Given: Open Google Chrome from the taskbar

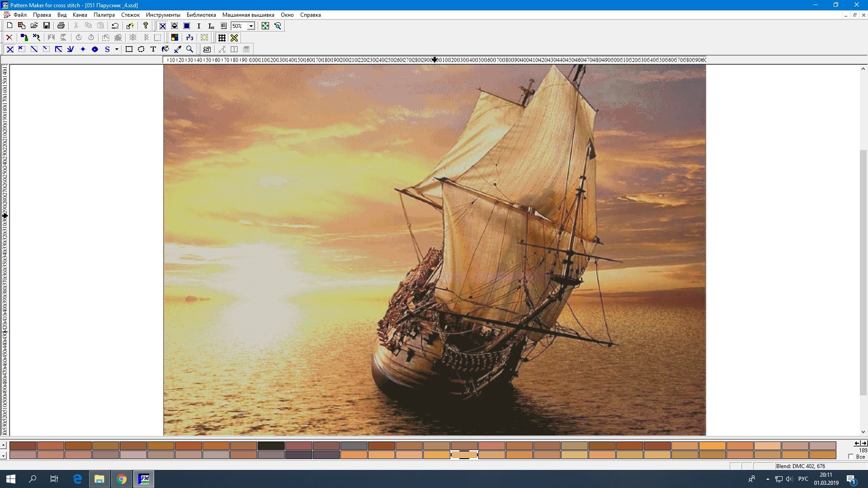Looking at the screenshot, I should click(x=122, y=479).
